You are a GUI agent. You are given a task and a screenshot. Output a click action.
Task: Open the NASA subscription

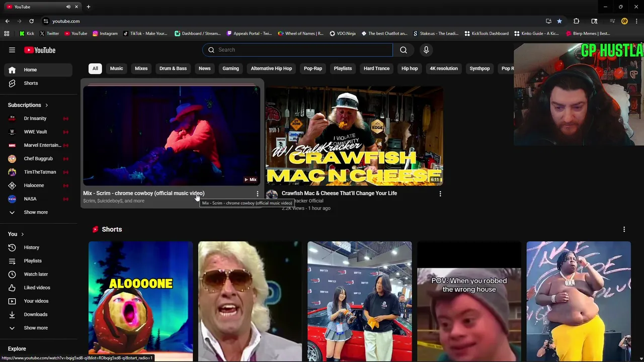pyautogui.click(x=38, y=199)
